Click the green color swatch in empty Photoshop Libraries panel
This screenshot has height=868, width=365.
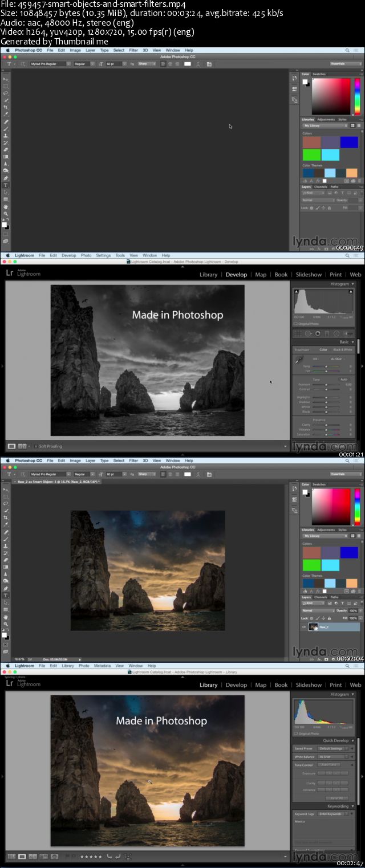(311, 155)
